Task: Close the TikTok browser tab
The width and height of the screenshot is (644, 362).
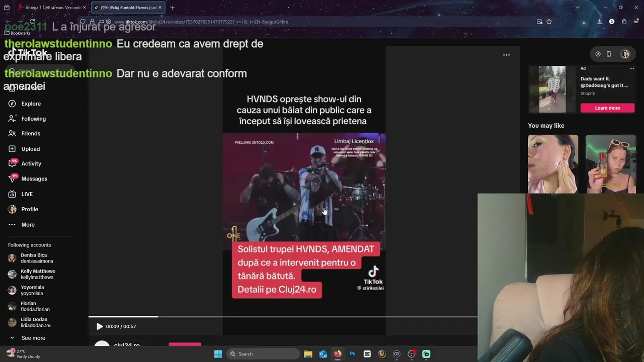Action: click(x=160, y=8)
